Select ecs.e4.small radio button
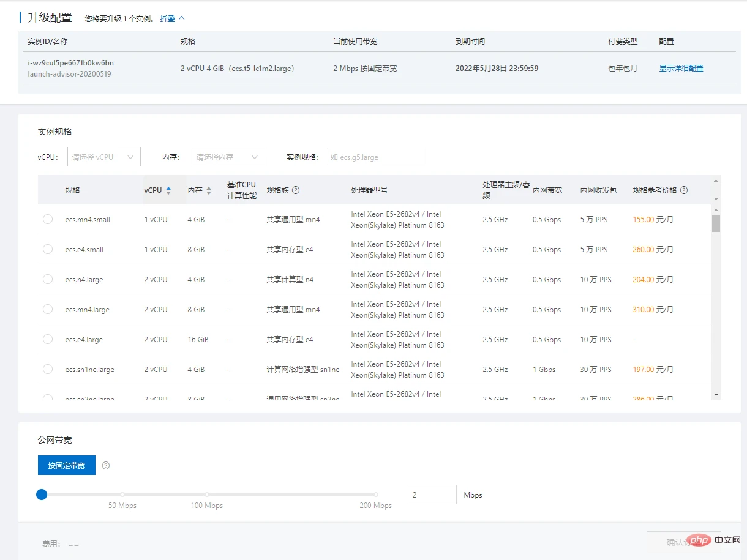 click(x=48, y=249)
